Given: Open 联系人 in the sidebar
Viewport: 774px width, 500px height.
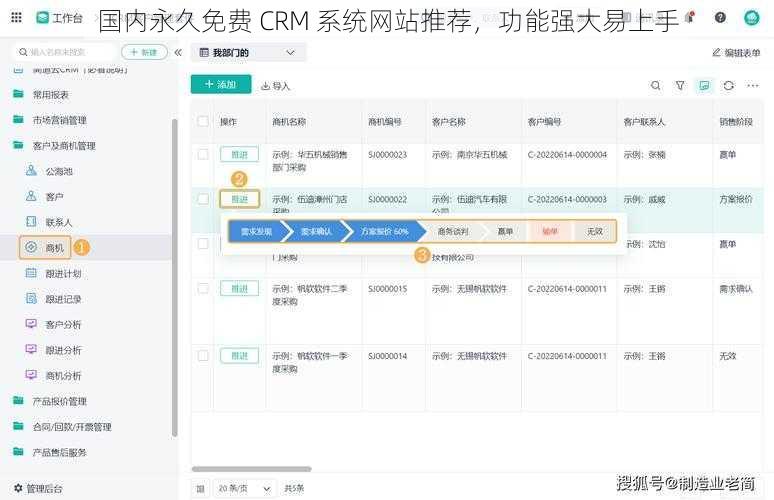Looking at the screenshot, I should (x=59, y=223).
